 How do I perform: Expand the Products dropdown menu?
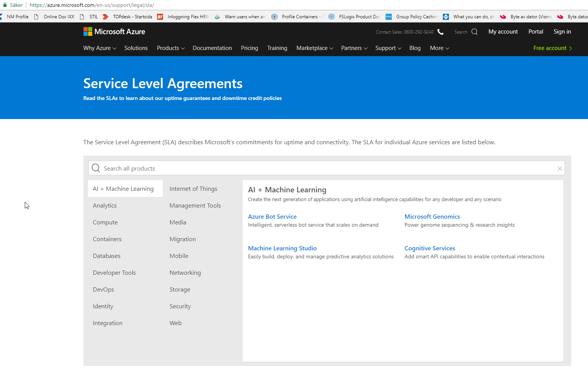tap(170, 48)
